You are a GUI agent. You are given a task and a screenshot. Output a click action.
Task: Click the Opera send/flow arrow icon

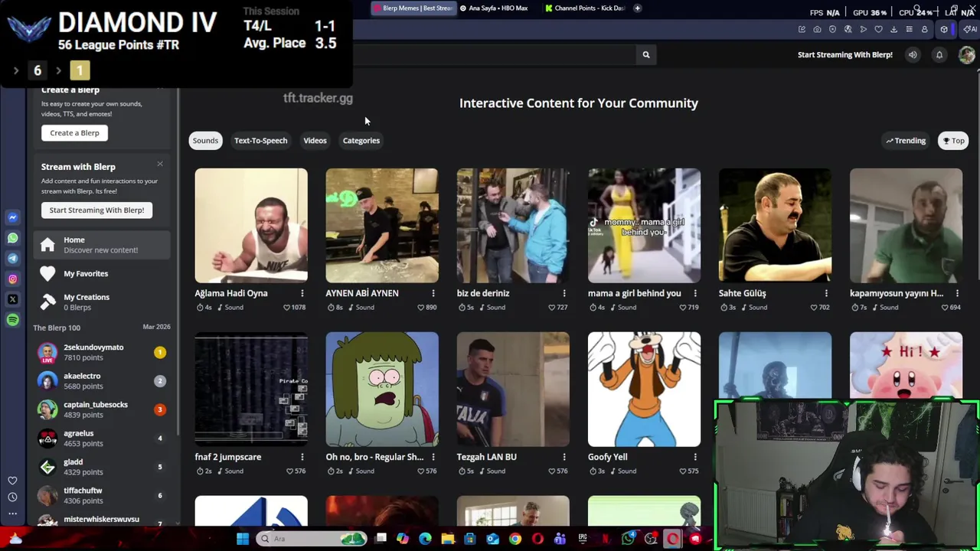coord(863,29)
